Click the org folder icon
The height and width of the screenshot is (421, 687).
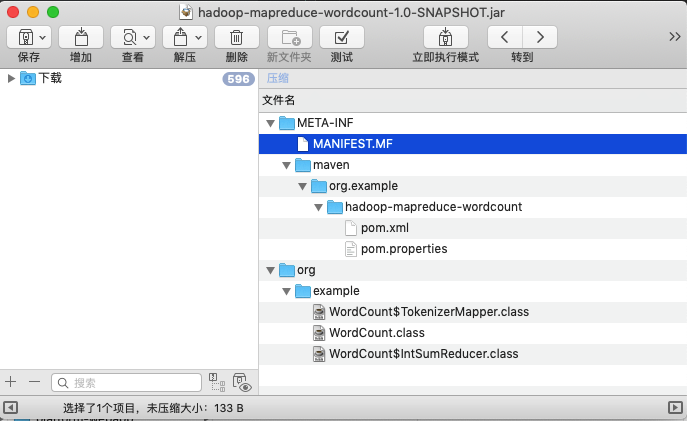pyautogui.click(x=287, y=270)
